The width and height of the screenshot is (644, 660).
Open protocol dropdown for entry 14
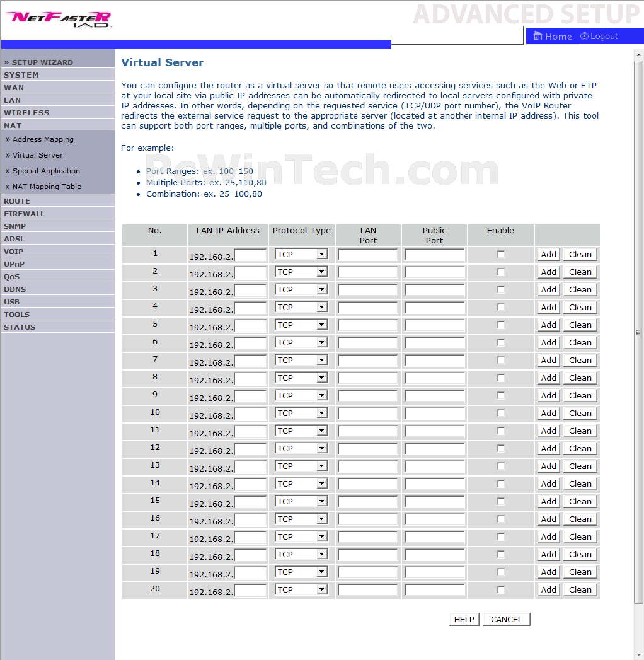point(301,484)
